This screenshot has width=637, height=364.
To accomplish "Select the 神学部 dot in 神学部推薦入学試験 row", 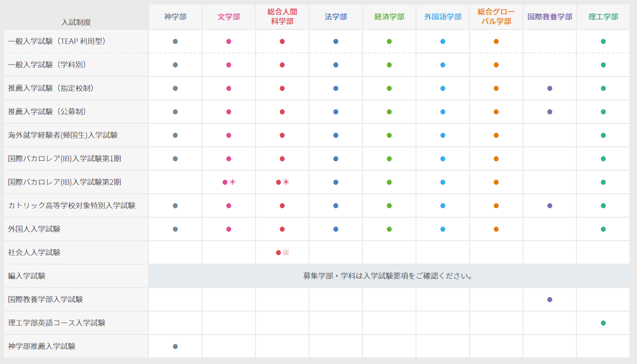I will tap(175, 346).
